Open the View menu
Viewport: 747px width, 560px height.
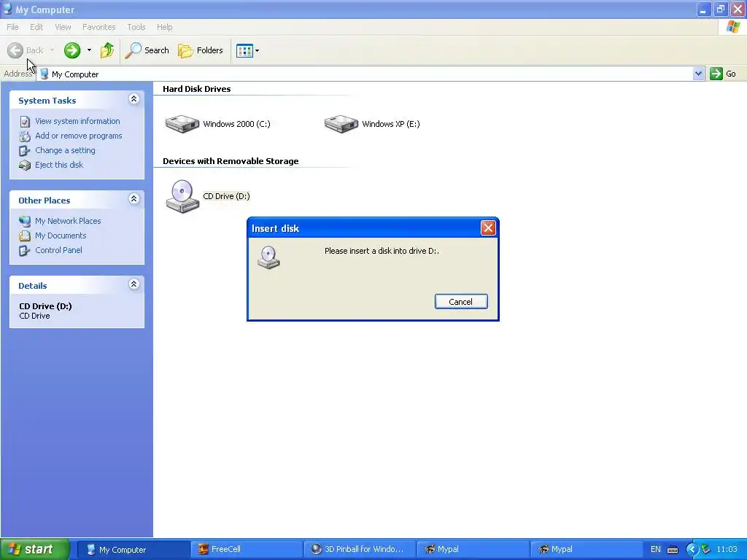click(x=63, y=27)
